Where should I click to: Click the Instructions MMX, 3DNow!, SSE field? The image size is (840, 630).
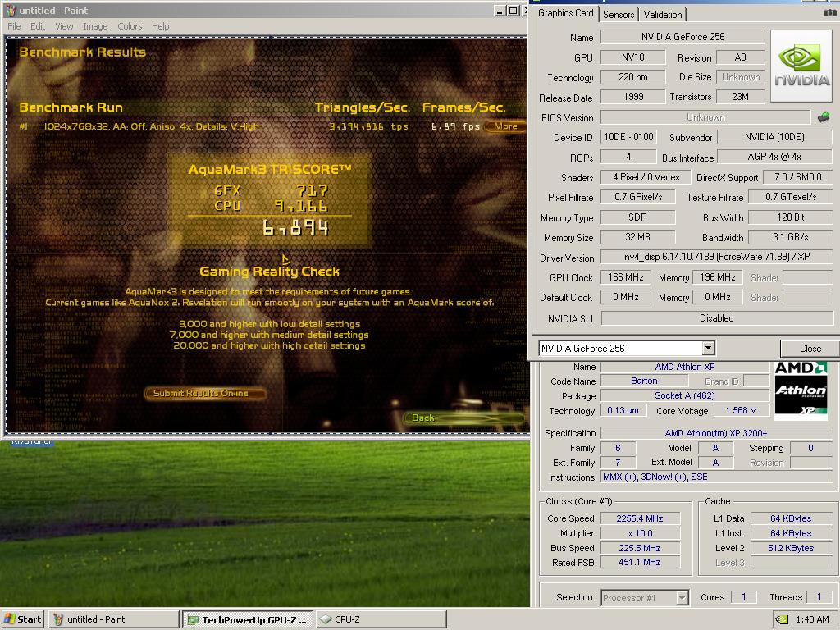[x=715, y=477]
